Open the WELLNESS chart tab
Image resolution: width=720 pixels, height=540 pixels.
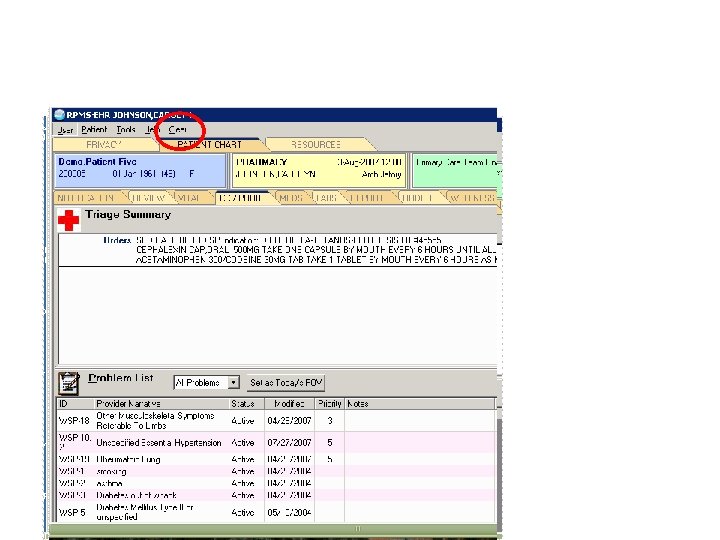tap(472, 198)
